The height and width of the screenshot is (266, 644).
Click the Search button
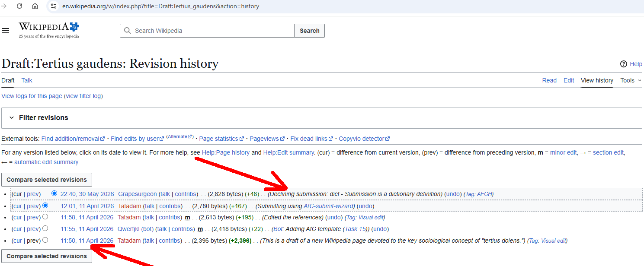(310, 31)
